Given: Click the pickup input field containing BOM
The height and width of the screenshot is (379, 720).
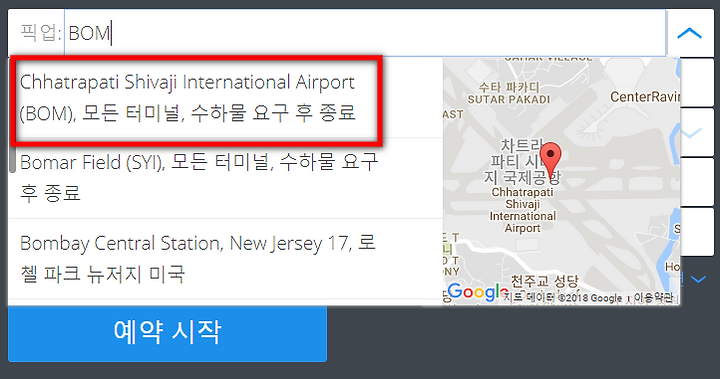Looking at the screenshot, I should coord(365,33).
